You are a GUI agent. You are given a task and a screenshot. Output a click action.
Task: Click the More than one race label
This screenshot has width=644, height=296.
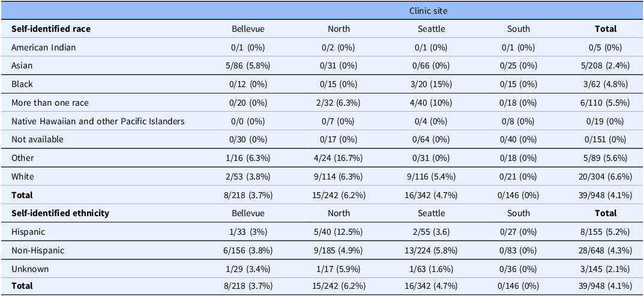coord(50,102)
